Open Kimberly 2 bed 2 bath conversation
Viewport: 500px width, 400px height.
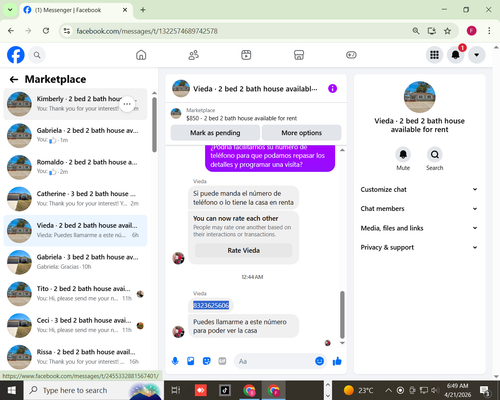pos(75,104)
